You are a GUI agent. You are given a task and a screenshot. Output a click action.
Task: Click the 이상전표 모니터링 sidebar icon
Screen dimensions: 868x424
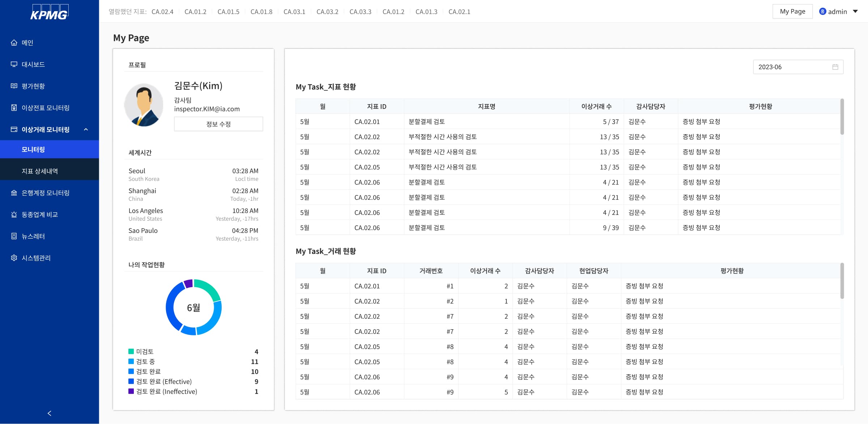[14, 108]
